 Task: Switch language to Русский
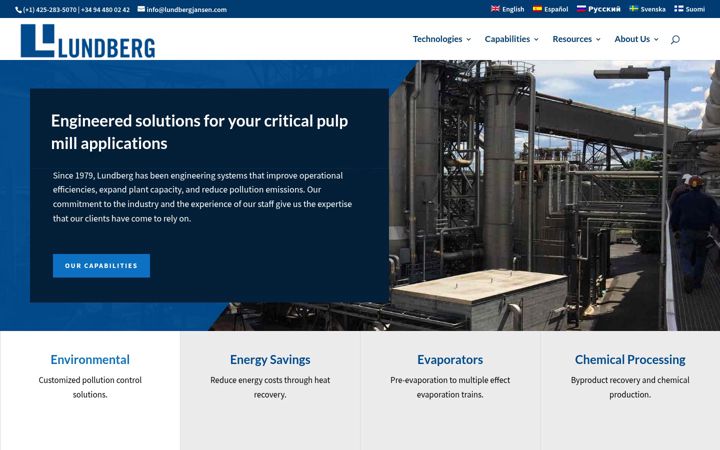coord(604,9)
